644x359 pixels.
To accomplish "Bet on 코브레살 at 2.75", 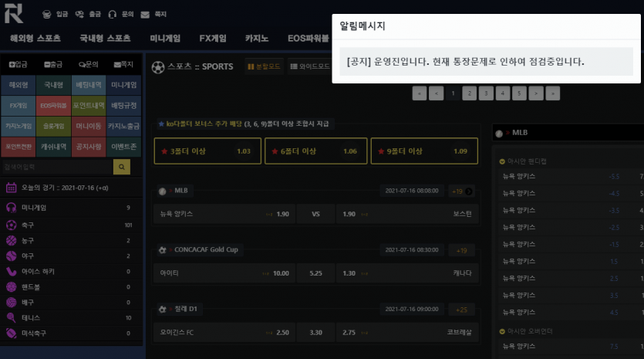I will click(x=407, y=333).
